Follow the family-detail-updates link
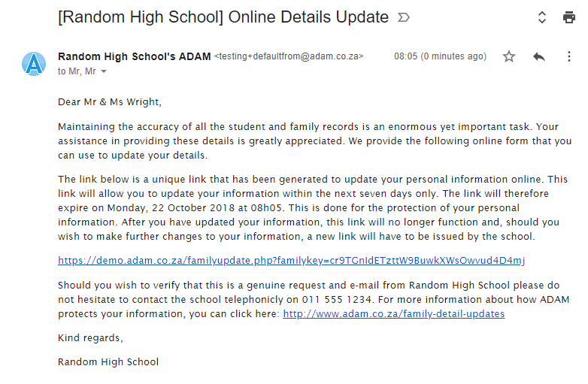The height and width of the screenshot is (384, 588). click(393, 313)
